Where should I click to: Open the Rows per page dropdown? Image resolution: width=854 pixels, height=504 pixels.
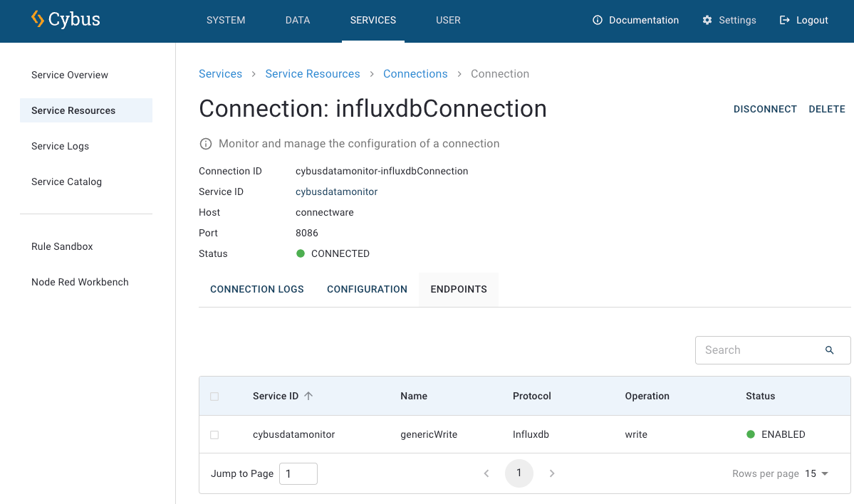pos(817,473)
